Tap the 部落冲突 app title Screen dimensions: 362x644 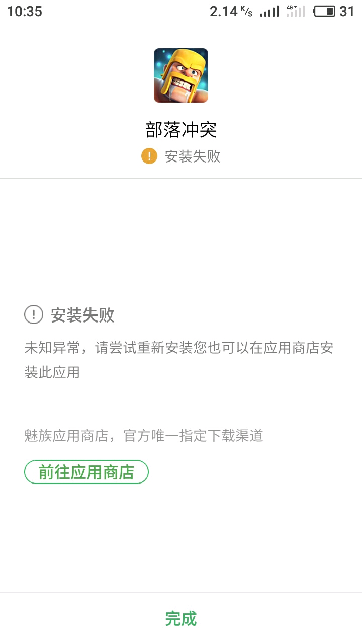[181, 130]
